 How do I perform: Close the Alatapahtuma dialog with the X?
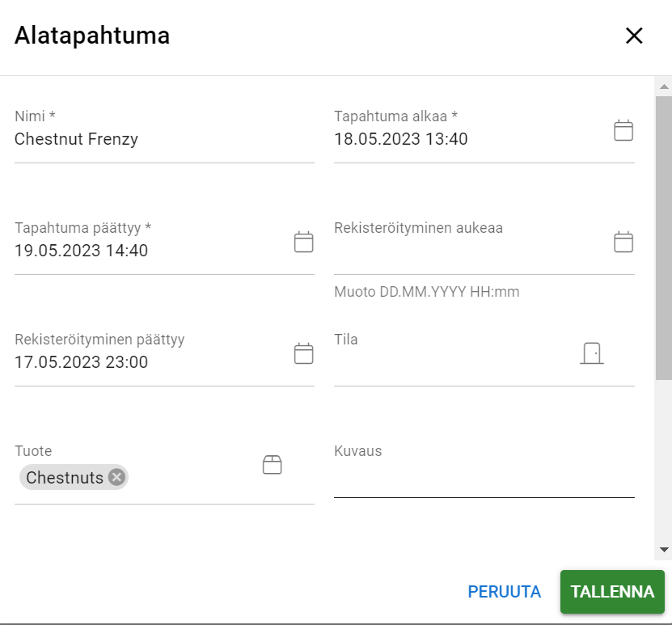(x=634, y=36)
